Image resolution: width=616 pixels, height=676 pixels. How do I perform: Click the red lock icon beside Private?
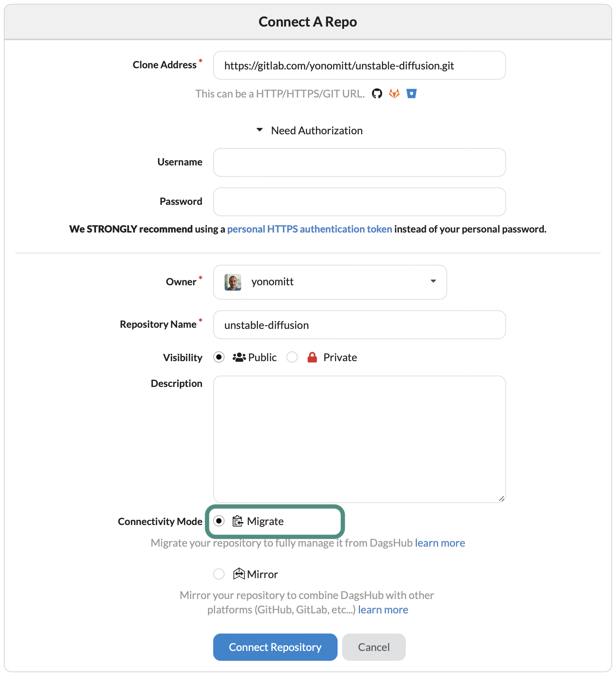pyautogui.click(x=312, y=357)
